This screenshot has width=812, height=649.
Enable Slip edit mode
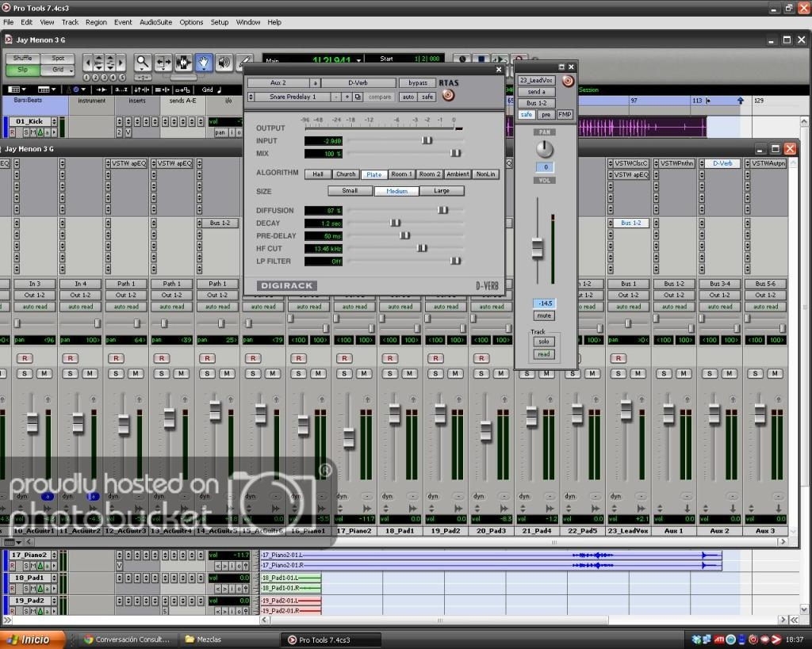24,70
